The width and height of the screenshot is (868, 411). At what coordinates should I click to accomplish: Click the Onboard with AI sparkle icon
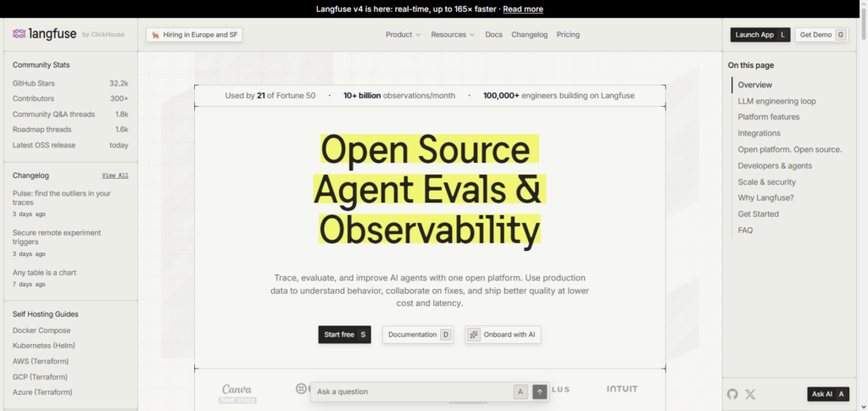tap(473, 335)
